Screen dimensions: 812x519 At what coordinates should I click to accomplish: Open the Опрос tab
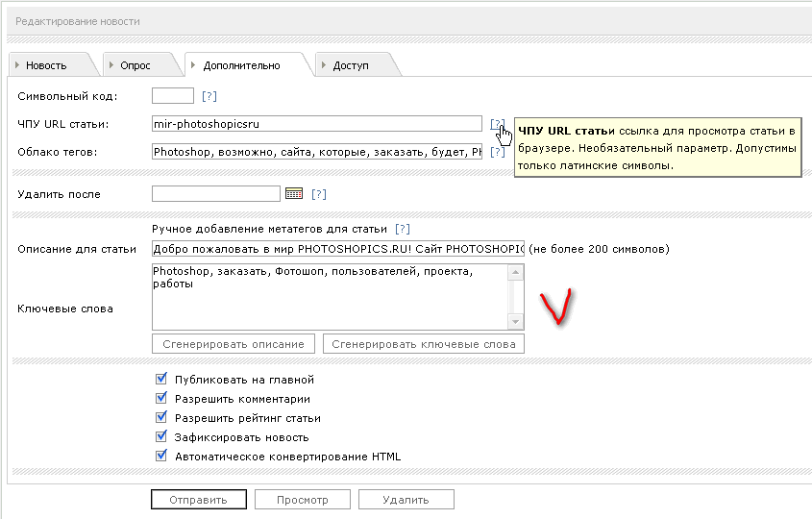point(135,65)
